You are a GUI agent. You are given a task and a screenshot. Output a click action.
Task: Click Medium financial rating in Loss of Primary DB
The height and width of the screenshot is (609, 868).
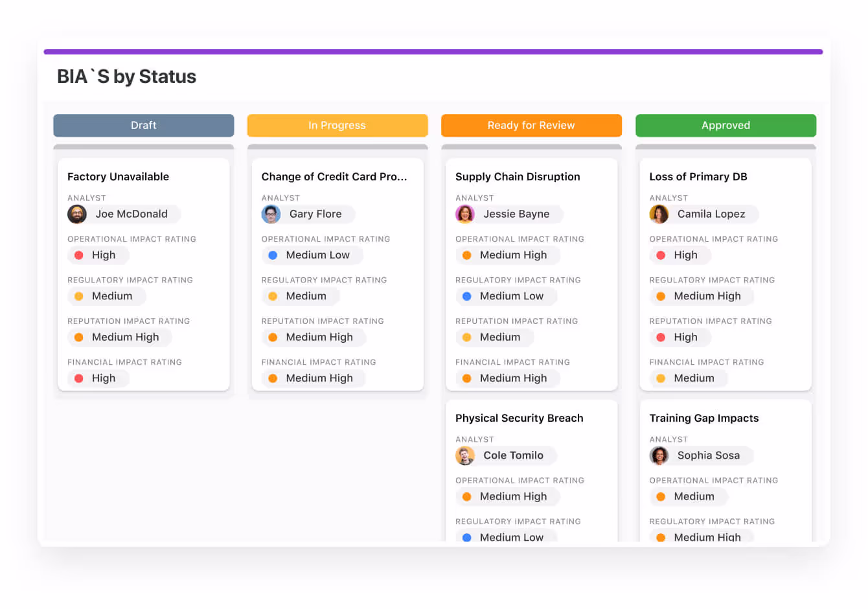click(x=688, y=378)
